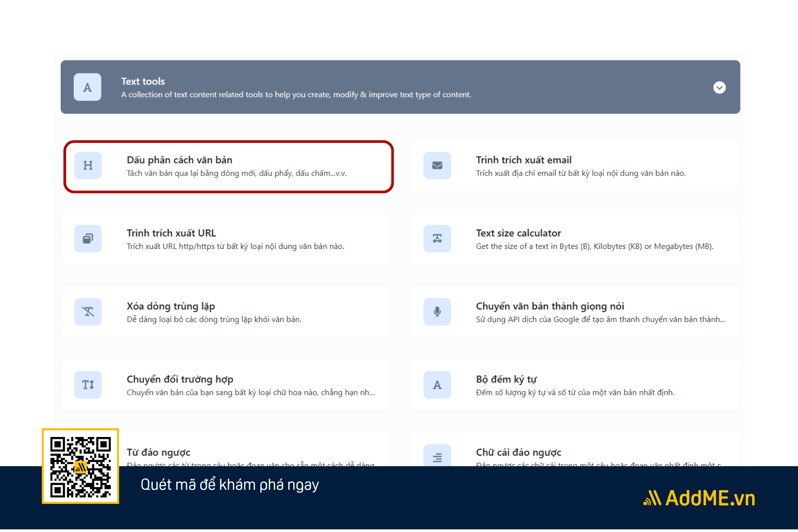Click the Text size calculator icon
This screenshot has width=798, height=532.
pos(437,239)
